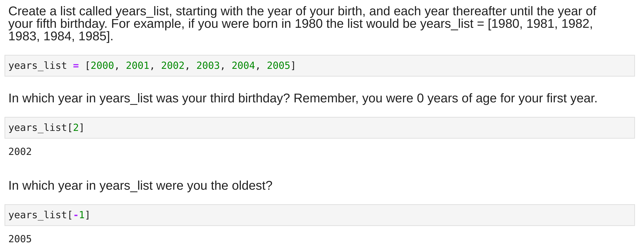Click the value 2001 in the list

[x=138, y=66]
